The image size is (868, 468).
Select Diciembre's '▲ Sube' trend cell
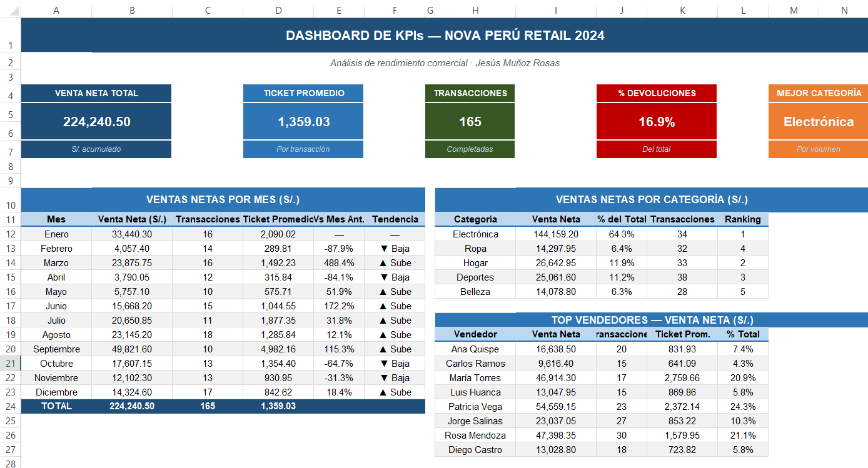tap(395, 392)
